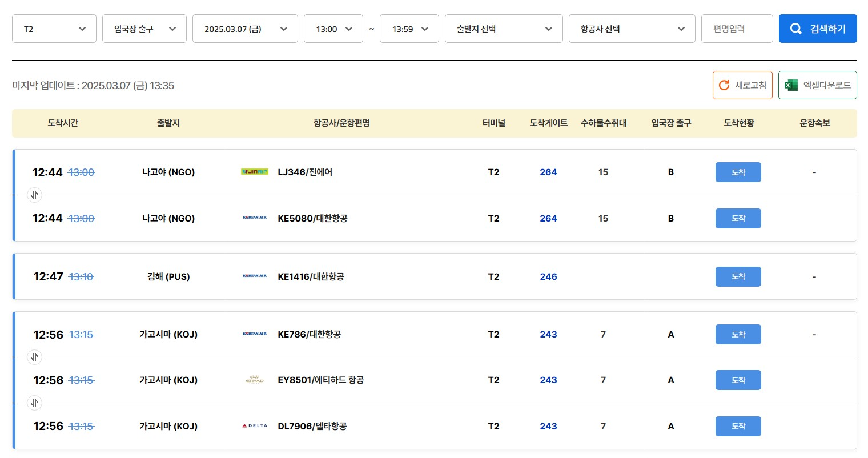Click the Etihad logo for EY8501
Image resolution: width=868 pixels, height=458 pixels.
click(255, 380)
